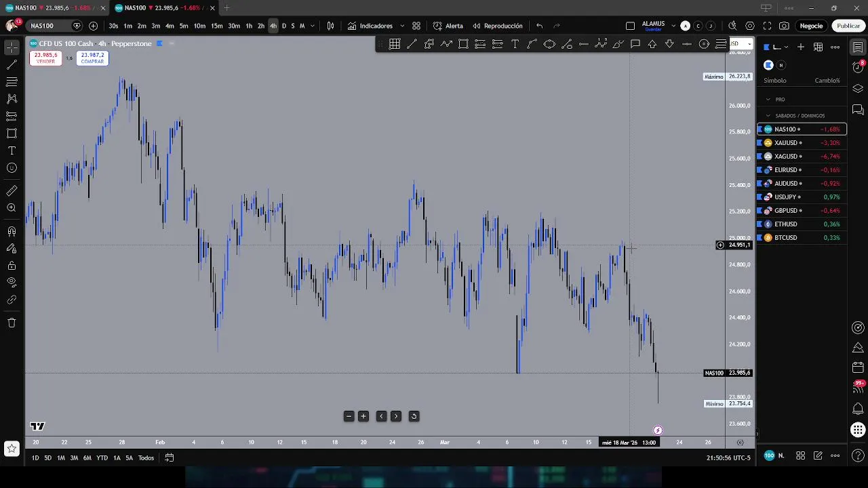Image resolution: width=868 pixels, height=488 pixels.
Task: Open the NAS100 symbol search field dropdown
Action: point(54,26)
